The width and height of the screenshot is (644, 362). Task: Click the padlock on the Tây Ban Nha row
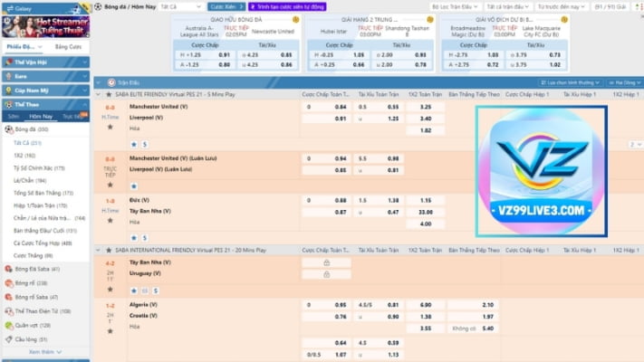(324, 262)
